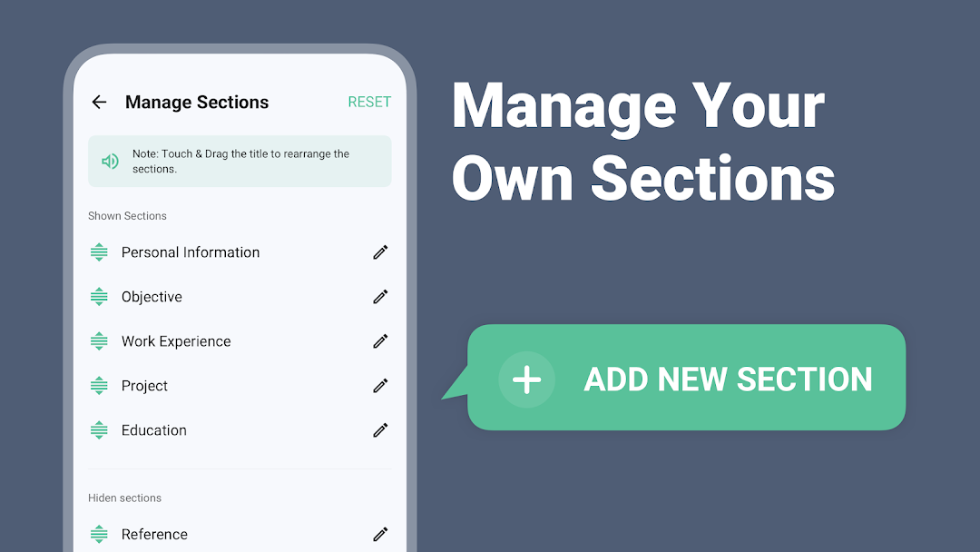Select the Reference reorder handle

pyautogui.click(x=99, y=534)
